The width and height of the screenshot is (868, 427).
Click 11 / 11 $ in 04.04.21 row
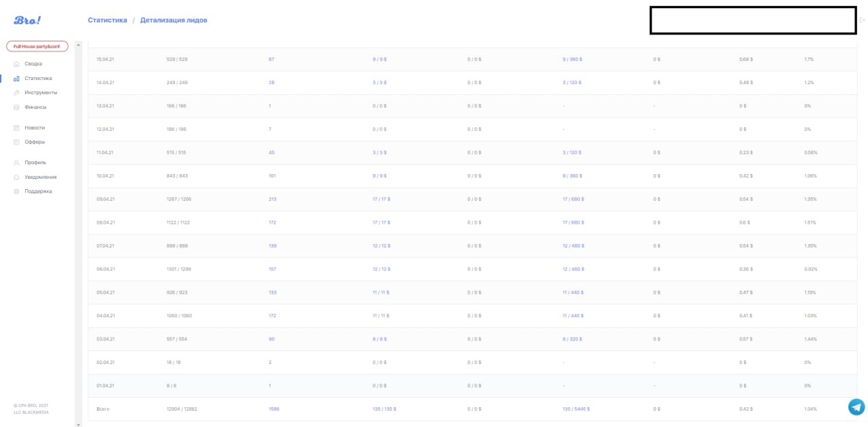click(382, 316)
